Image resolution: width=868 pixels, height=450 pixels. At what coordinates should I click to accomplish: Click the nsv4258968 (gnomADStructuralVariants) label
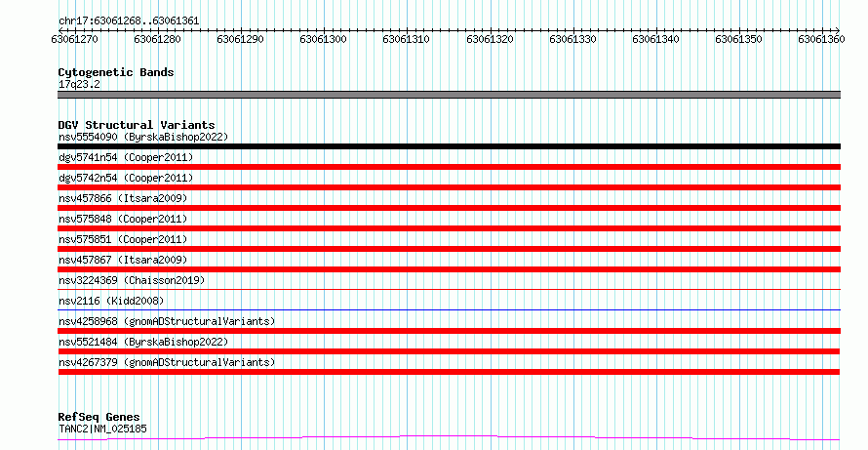(167, 321)
